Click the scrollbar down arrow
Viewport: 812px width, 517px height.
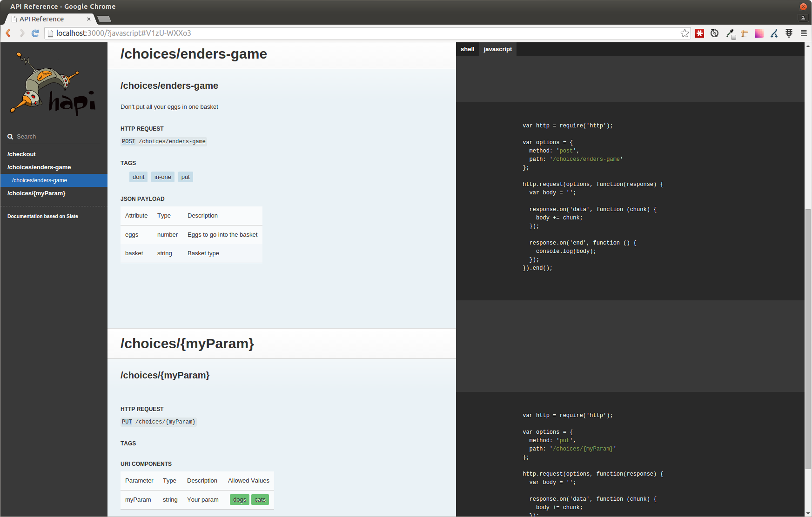point(808,513)
